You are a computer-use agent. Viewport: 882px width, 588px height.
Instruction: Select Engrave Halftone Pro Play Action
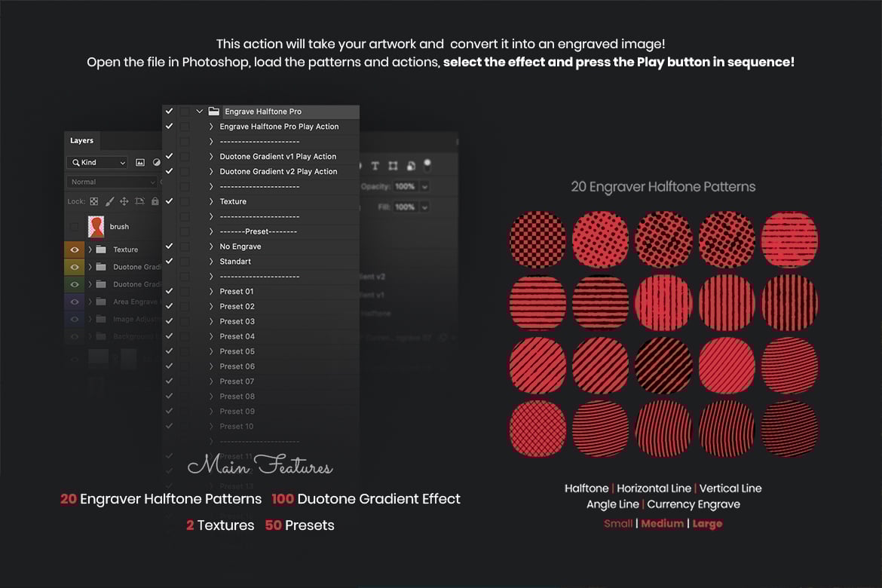(x=279, y=127)
